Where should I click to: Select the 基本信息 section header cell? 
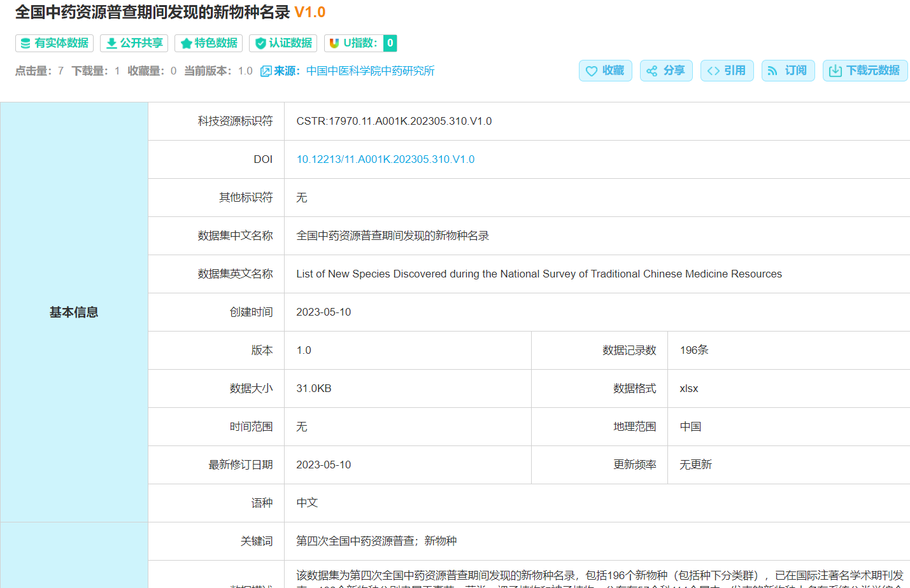pyautogui.click(x=74, y=312)
